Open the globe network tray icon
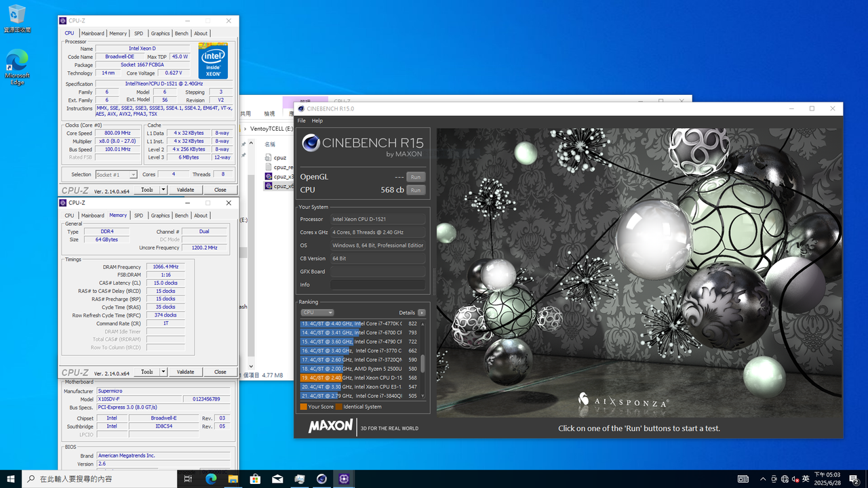 tap(785, 479)
